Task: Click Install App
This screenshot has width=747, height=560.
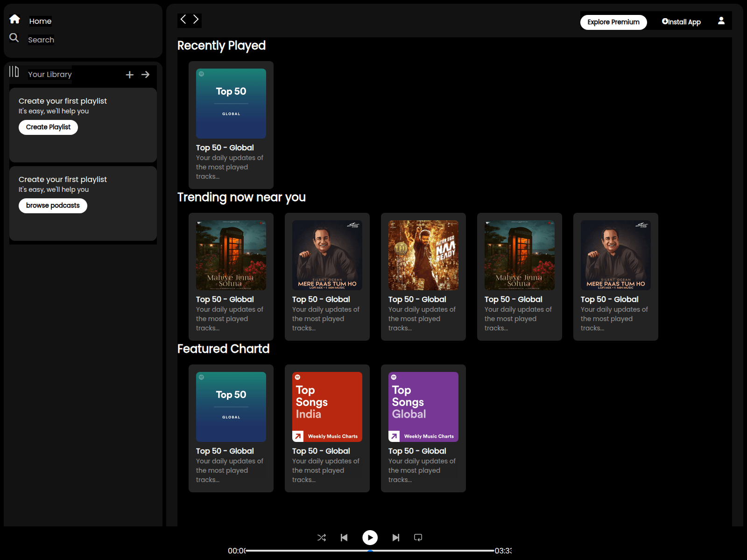Action: pos(681,22)
